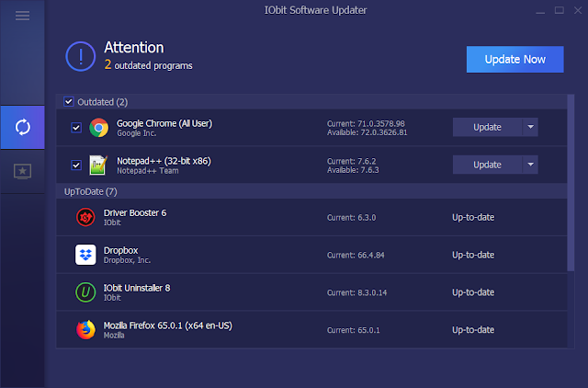Click the Attention exclamation icon
Image resolution: width=588 pixels, height=388 pixels.
click(x=81, y=57)
